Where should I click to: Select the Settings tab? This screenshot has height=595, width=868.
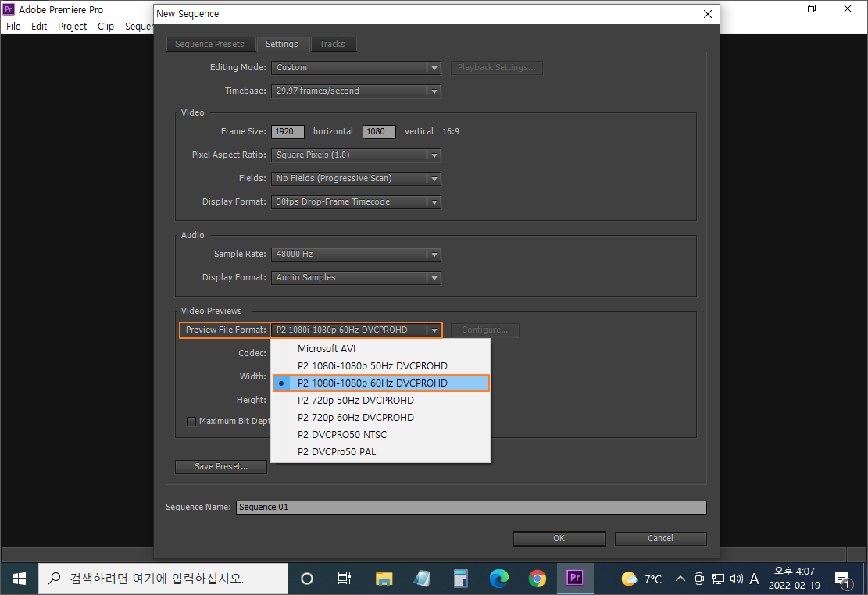282,44
